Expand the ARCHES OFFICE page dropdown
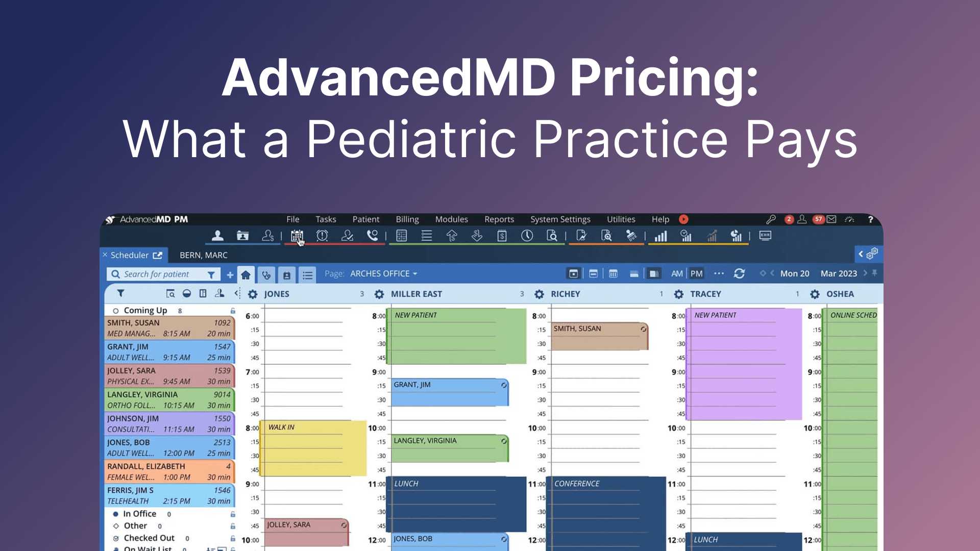Screen dimensions: 980x551 383,274
